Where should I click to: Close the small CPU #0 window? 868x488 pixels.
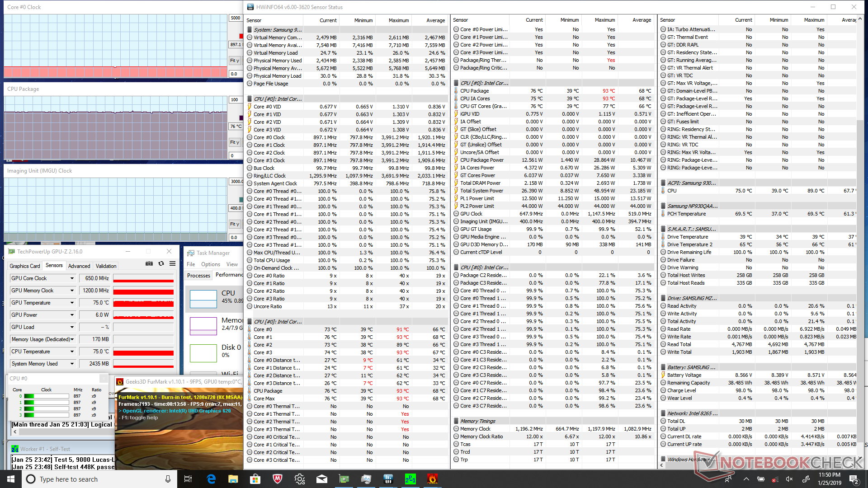click(x=104, y=379)
